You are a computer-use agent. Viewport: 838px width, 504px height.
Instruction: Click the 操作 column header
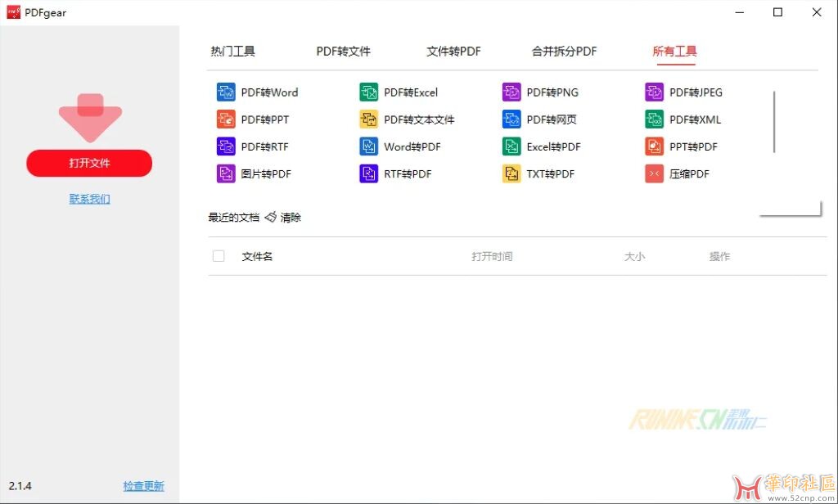(719, 257)
